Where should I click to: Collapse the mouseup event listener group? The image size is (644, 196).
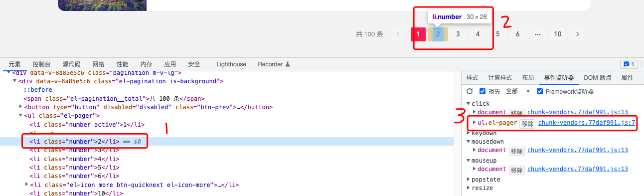click(469, 161)
